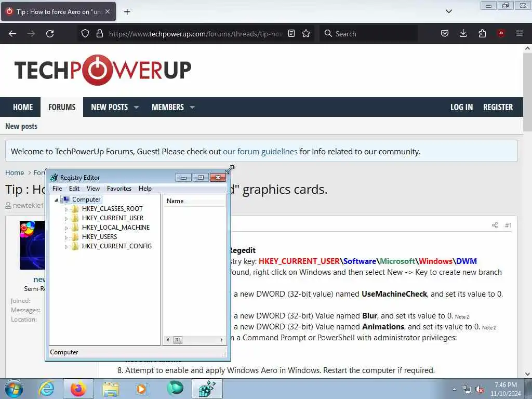Open NEW POSTS navigation item
532x399 pixels.
[x=109, y=107]
